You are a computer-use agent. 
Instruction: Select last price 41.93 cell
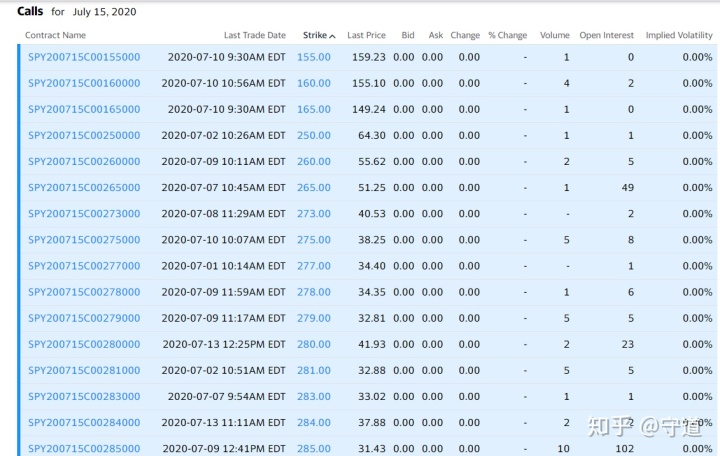click(371, 344)
